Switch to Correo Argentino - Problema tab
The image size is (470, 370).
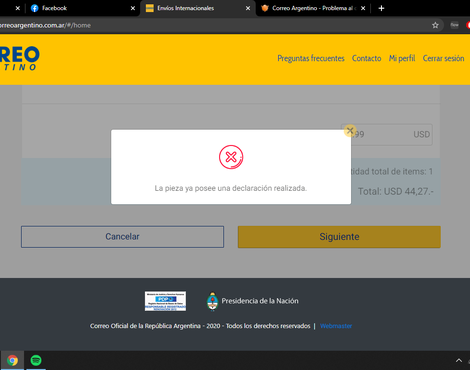tap(312, 8)
